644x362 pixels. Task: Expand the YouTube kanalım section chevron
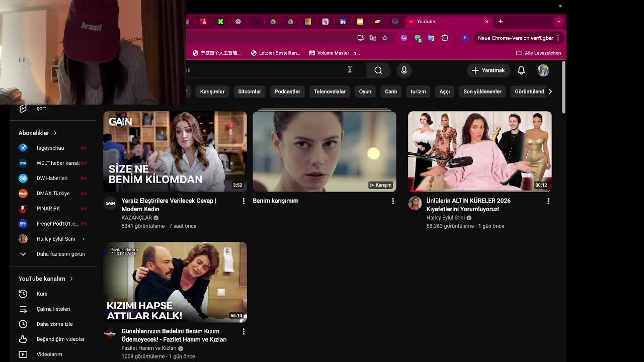coord(71,279)
